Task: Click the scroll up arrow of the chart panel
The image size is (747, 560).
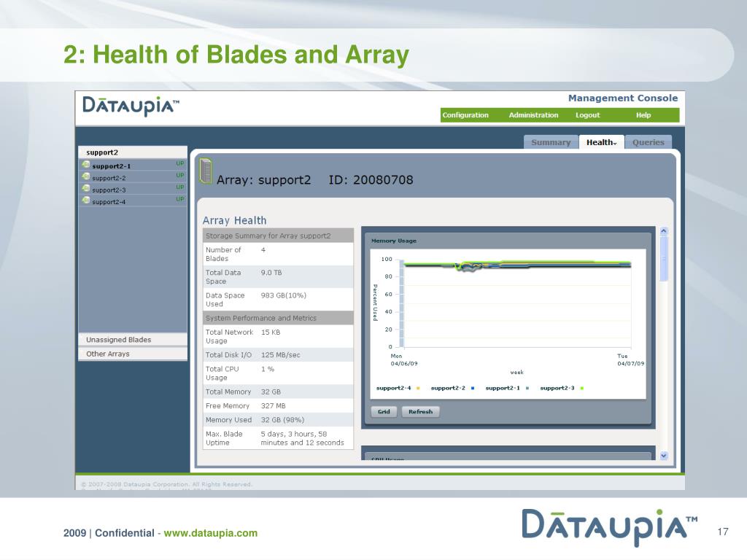Action: (664, 231)
